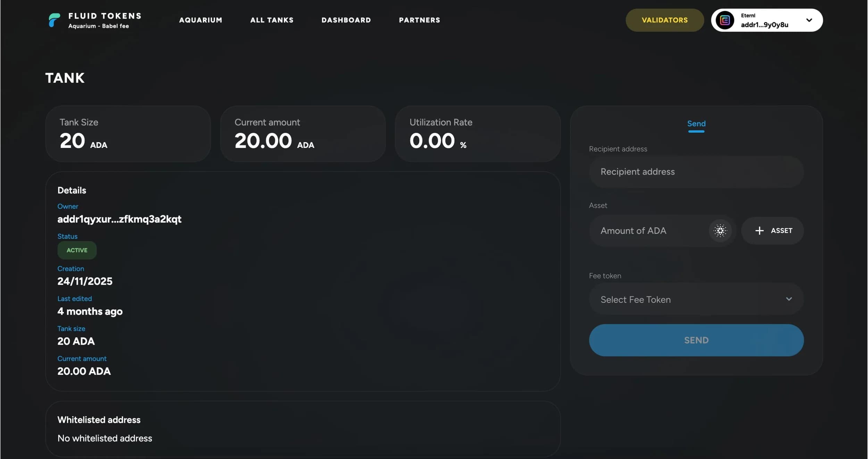The width and height of the screenshot is (868, 459).
Task: Switch to the Send tab
Action: (x=696, y=124)
